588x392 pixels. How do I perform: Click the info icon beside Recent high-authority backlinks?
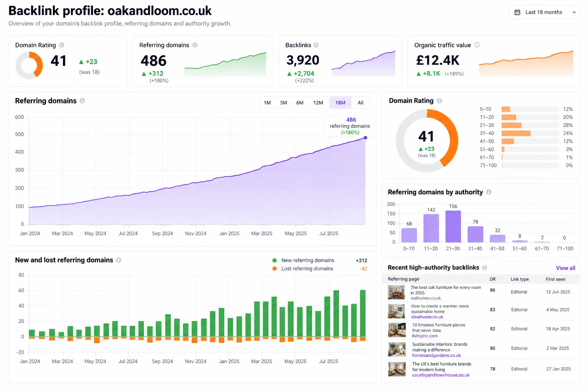(485, 268)
